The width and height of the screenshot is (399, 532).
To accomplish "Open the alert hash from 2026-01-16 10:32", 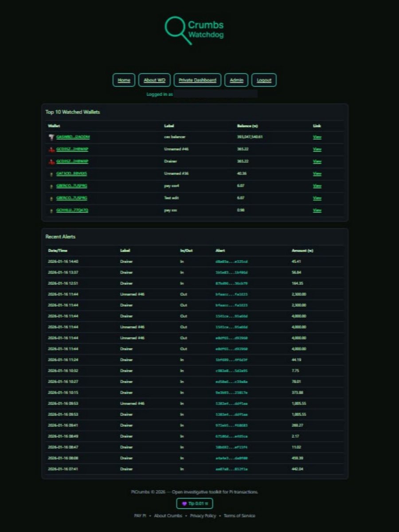I will (231, 371).
